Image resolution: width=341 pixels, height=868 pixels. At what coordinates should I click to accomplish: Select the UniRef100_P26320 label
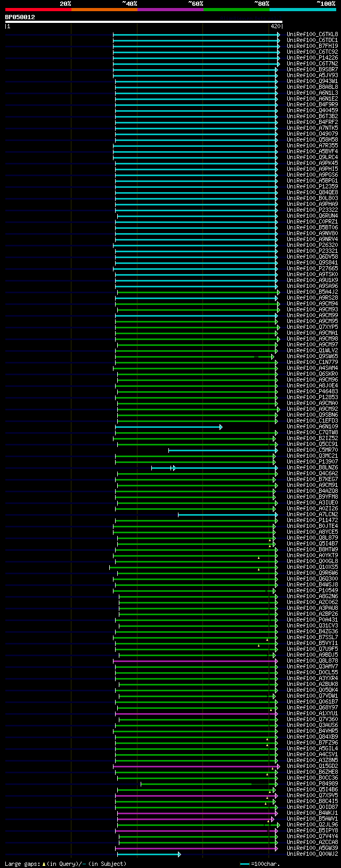312,245
